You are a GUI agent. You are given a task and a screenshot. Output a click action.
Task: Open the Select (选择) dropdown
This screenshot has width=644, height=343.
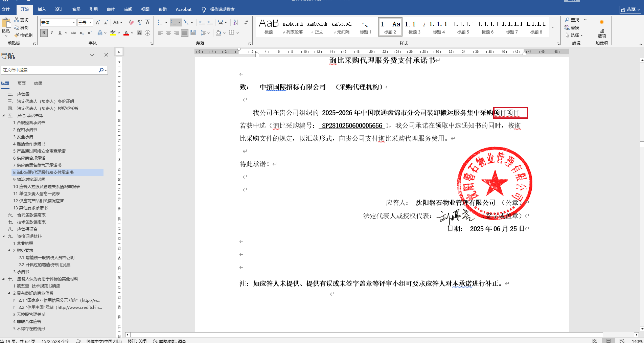[574, 35]
